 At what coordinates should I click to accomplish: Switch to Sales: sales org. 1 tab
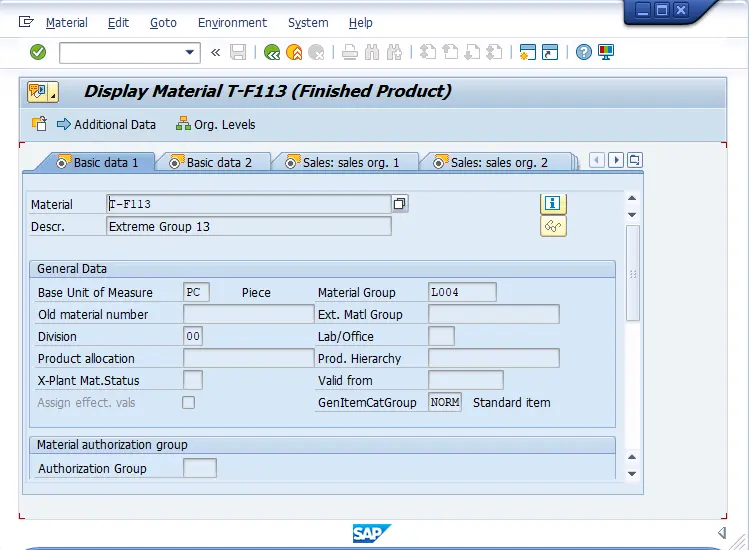[x=343, y=162]
